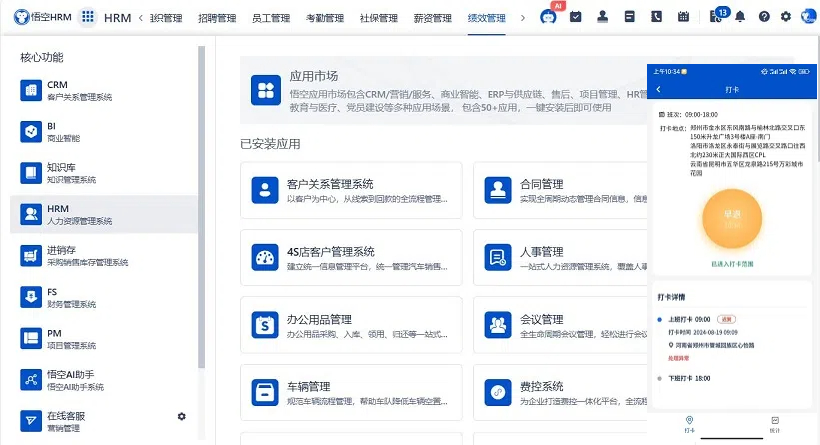Open BI 商业智能 in sidebar
The width and height of the screenshot is (820, 445).
tap(104, 131)
